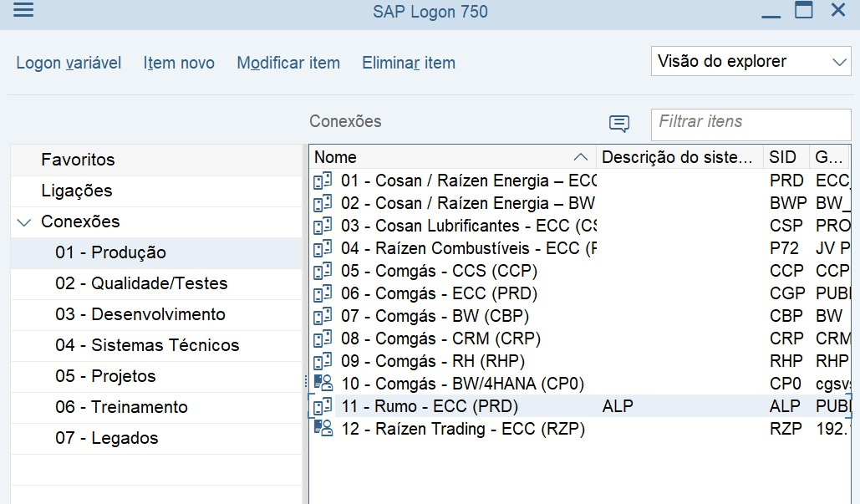The image size is (860, 504).
Task: Select row 04 - Raízen Combustíveis - ECC
Action: coord(580,248)
